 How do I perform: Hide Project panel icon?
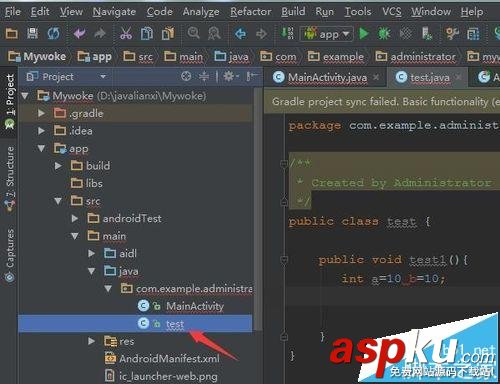(x=252, y=77)
